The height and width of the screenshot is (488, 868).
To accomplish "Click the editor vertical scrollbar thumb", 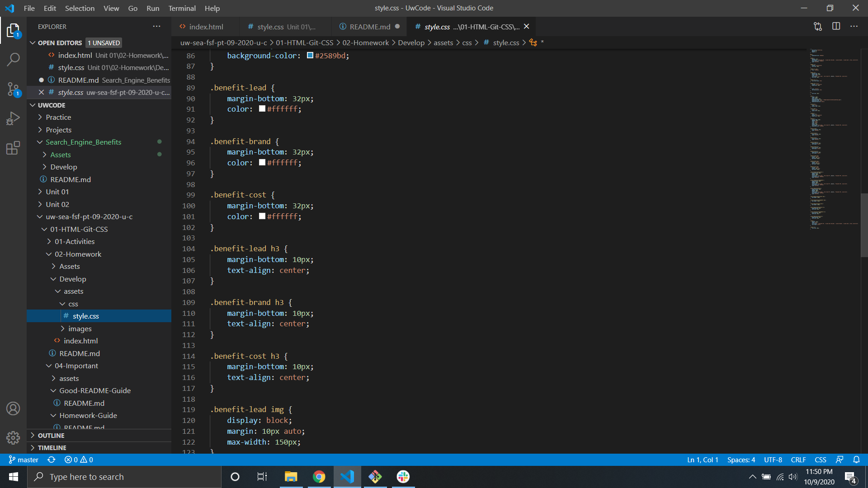I will (864, 225).
